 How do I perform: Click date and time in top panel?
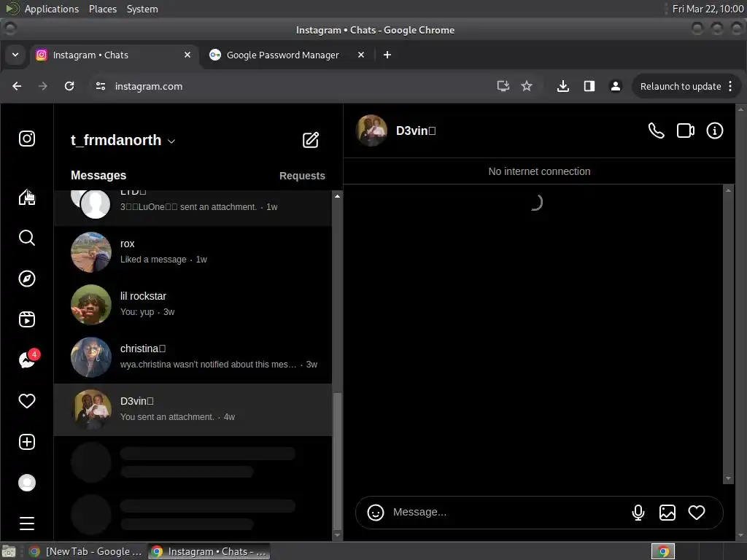tap(708, 9)
